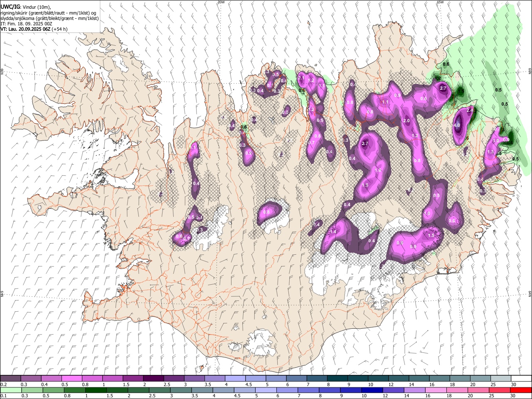Click the 2.0 snowfall value on the map
This screenshot has height=399, width=532.
(x=406, y=121)
